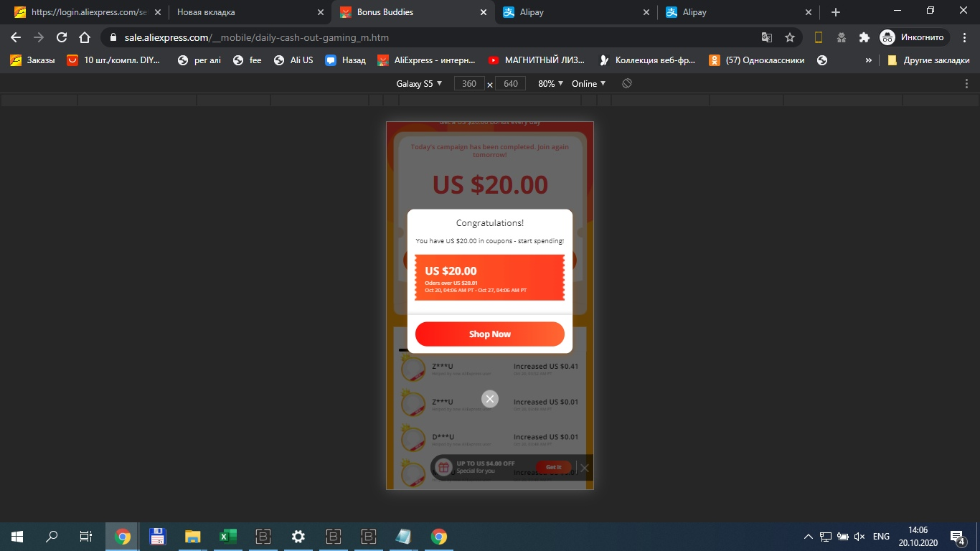Screen dimensions: 980x551
Task: Open the Назад bookmark
Action: click(x=346, y=60)
